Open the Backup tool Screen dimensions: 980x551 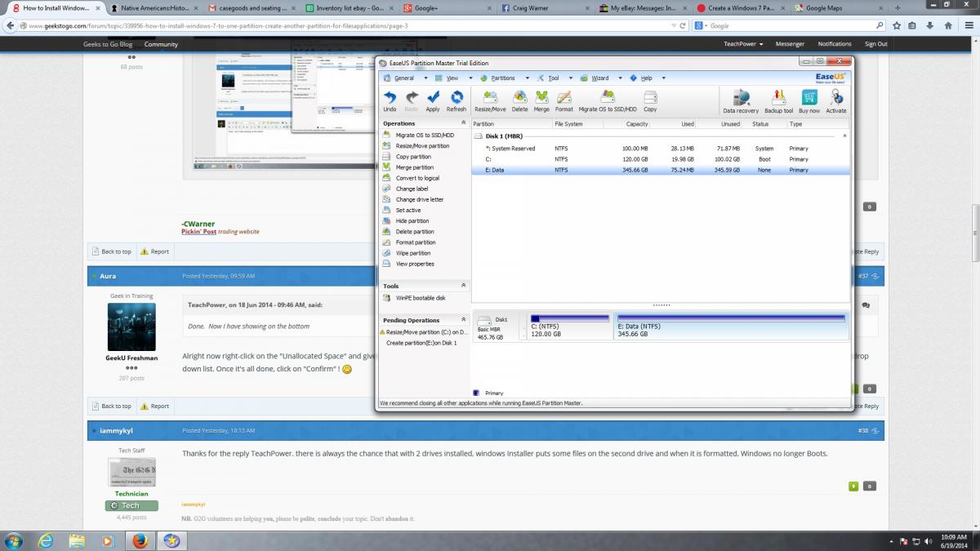[779, 102]
